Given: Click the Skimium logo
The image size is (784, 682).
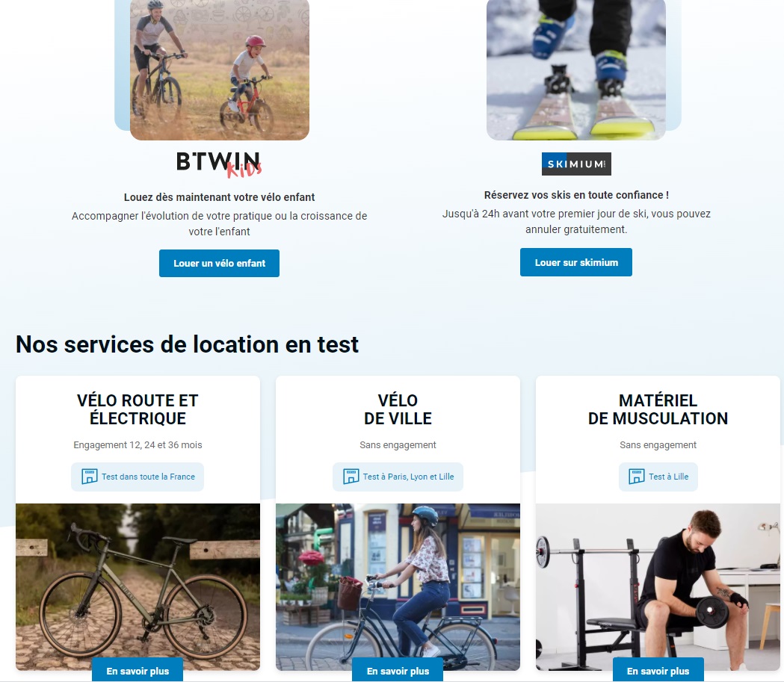Looking at the screenshot, I should pos(576,164).
